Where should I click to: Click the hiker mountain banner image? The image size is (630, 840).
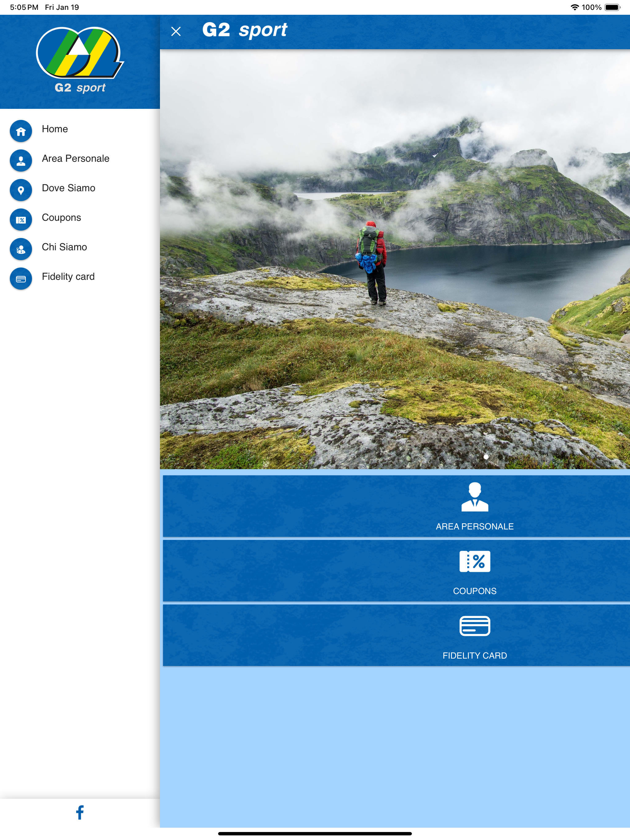click(395, 259)
